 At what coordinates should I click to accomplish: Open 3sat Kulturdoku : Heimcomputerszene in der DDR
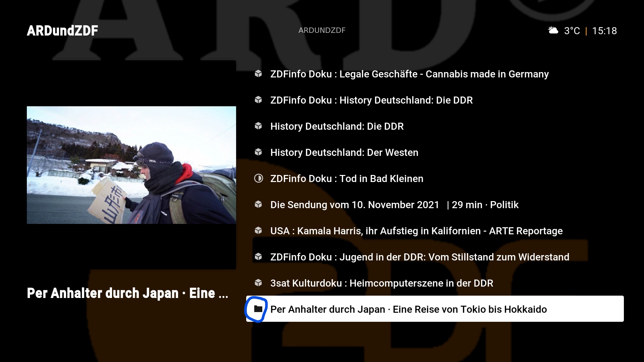[435, 283]
